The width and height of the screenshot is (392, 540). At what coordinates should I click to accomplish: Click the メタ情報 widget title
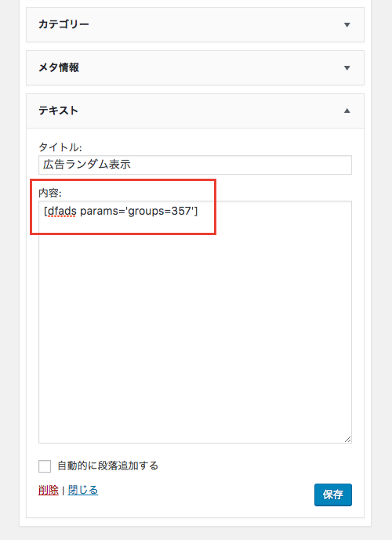pos(59,67)
